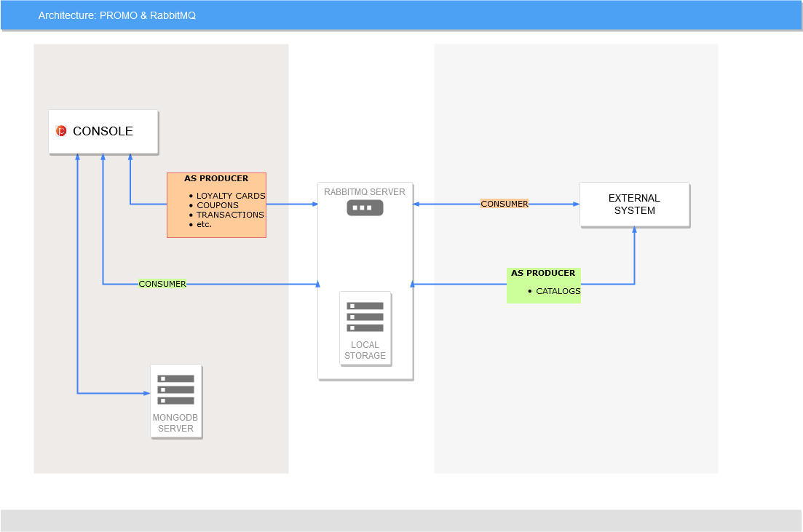This screenshot has height=532, width=803.
Task: Click the MongoDB server stack icon
Action: click(175, 389)
